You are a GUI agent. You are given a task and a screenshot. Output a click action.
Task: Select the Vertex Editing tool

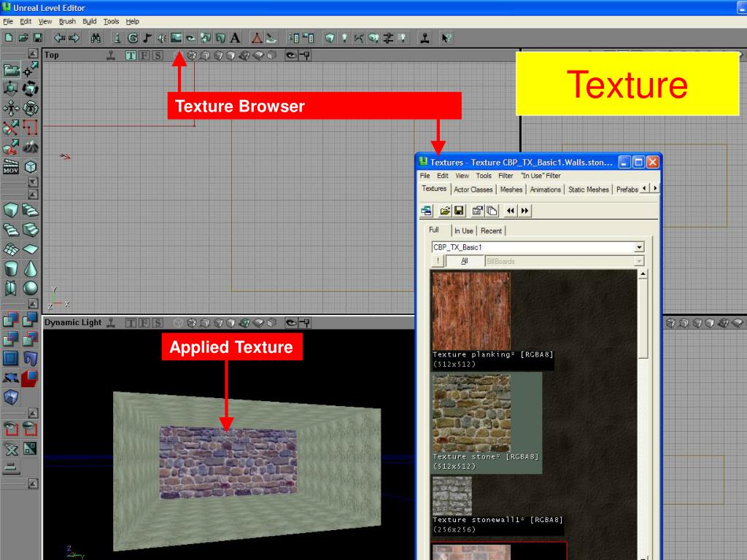point(31,70)
